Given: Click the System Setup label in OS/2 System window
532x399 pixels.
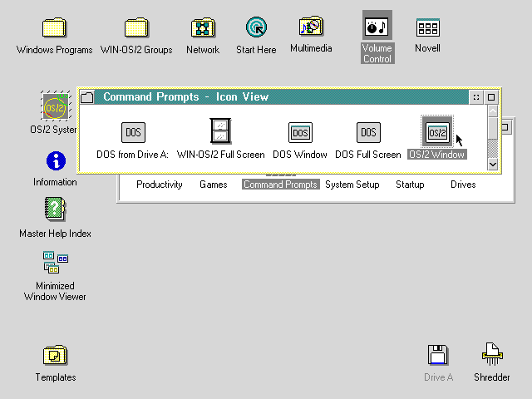Looking at the screenshot, I should coord(352,185).
